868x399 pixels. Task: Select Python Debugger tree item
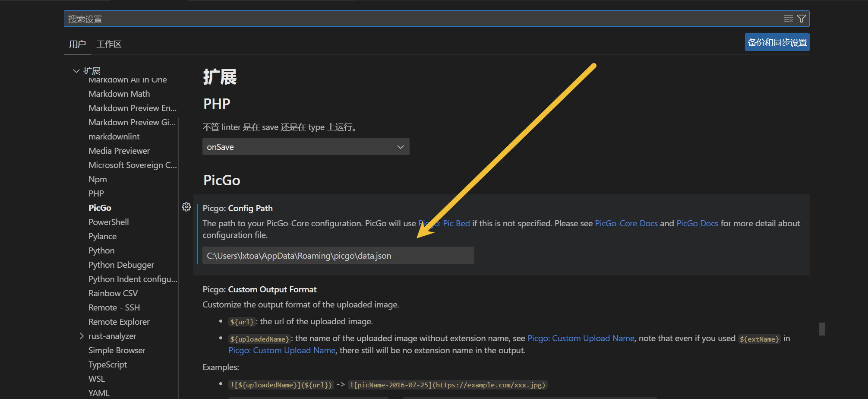tap(121, 265)
